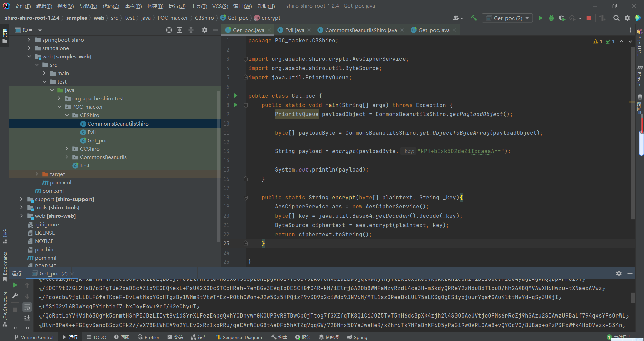644x341 pixels.
Task: Expand all nodes in project panel
Action: pos(180,30)
